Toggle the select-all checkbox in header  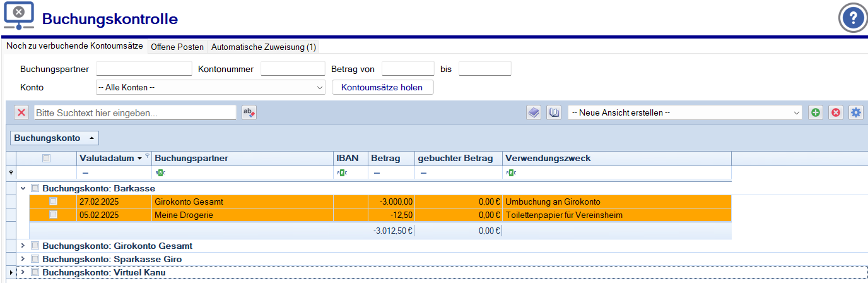coord(46,159)
